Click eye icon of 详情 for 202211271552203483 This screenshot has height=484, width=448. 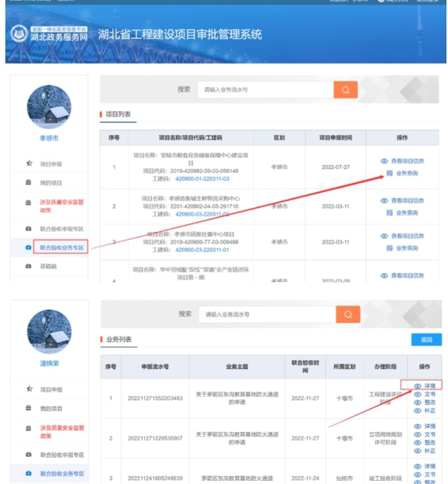point(418,386)
